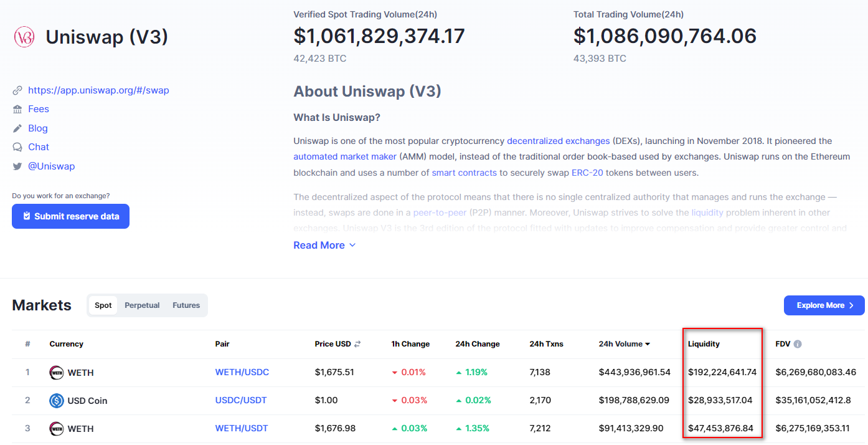
Task: Sort markets by 24h Volume column
Action: click(x=625, y=344)
